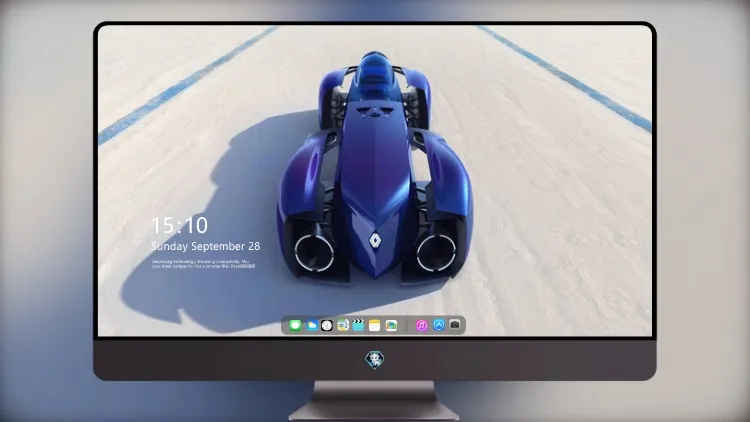
Task: Open the Clock app in the dock
Action: click(327, 326)
